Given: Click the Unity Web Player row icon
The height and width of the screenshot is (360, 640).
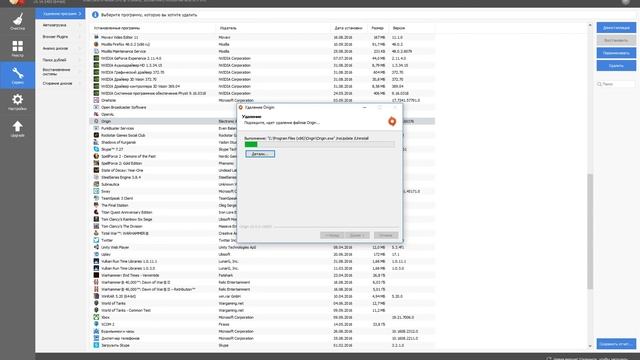Looking at the screenshot, I should 96,247.
